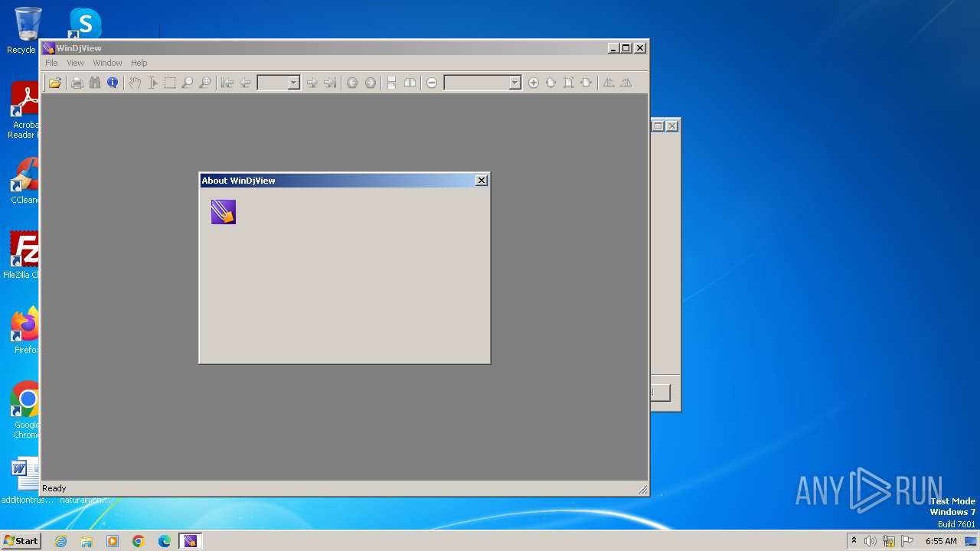Image resolution: width=980 pixels, height=551 pixels.
Task: Click the Back navigation circle icon
Action: [x=352, y=83]
